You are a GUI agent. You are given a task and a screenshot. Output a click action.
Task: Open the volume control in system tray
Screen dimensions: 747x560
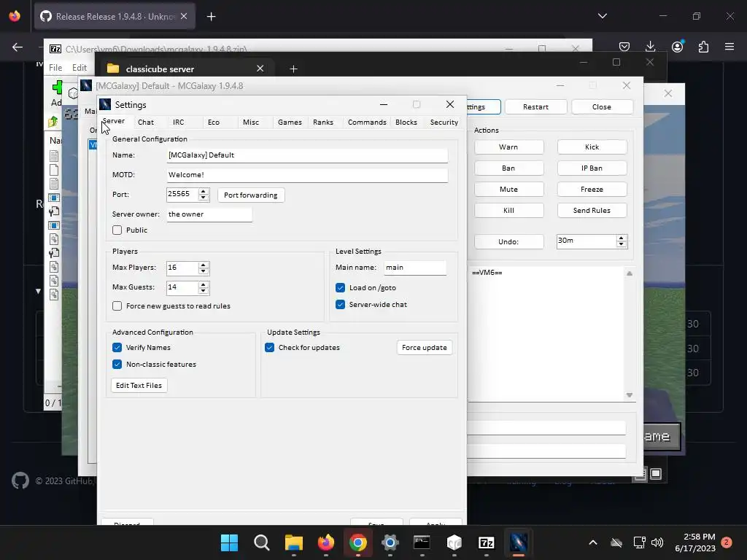coord(657,542)
